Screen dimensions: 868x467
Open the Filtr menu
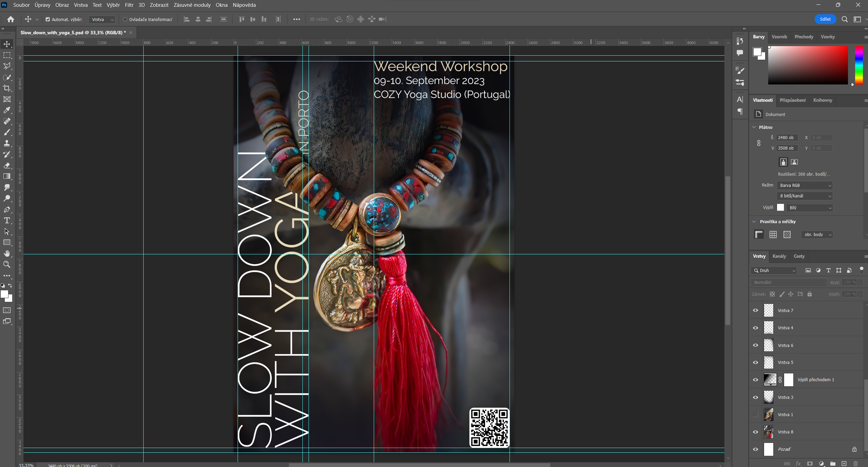[x=129, y=5]
